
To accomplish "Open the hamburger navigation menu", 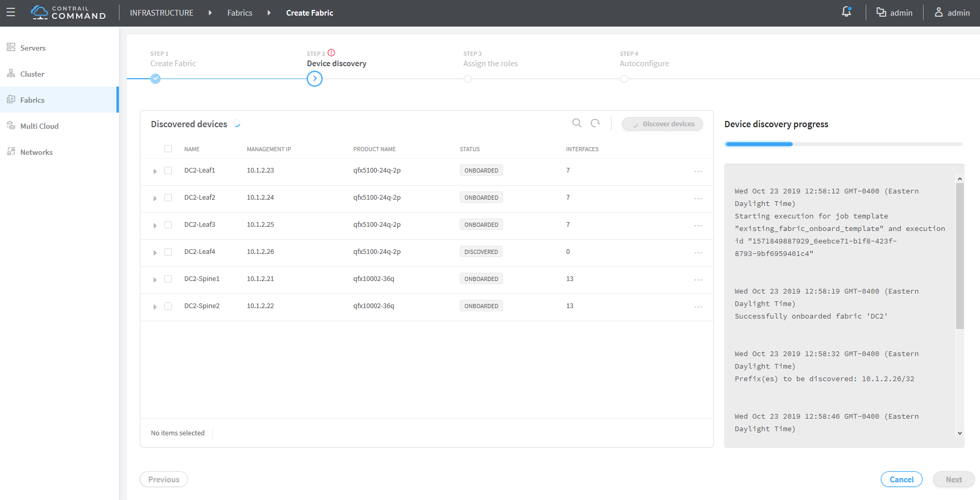I will click(10, 13).
